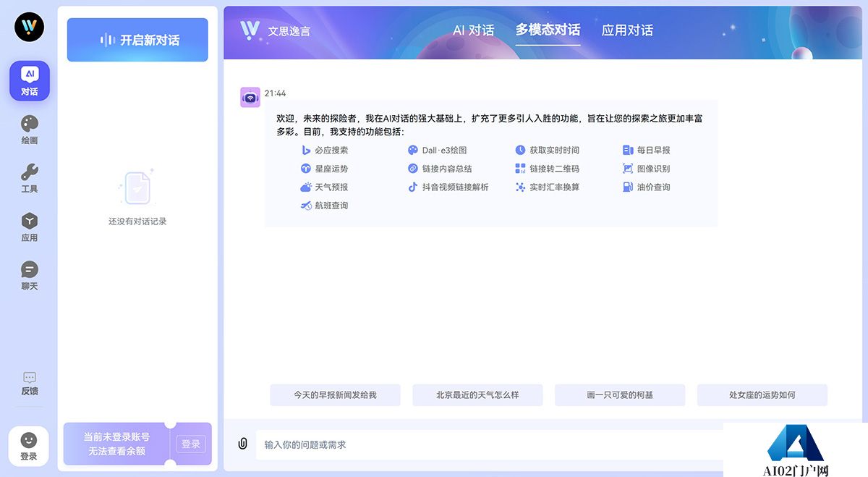Select the 油价查询 gas pump icon

point(628,187)
